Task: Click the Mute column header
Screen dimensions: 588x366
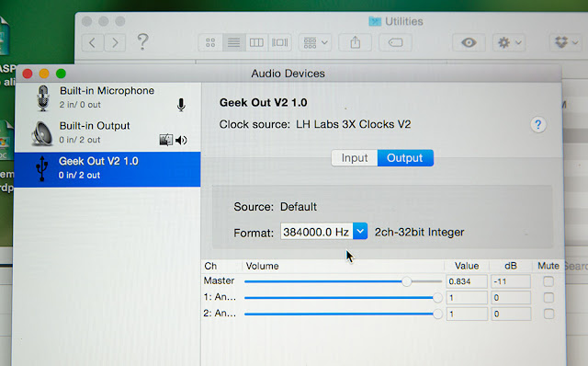Action: click(548, 266)
